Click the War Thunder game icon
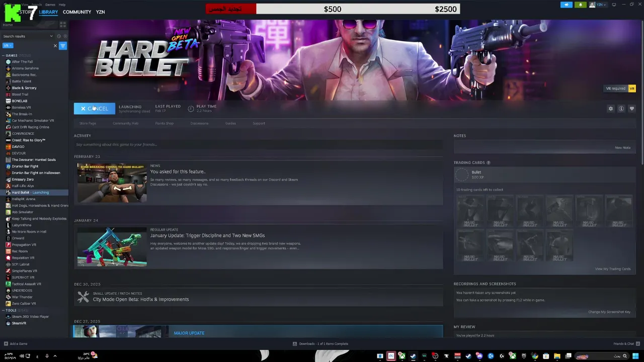Image resolution: width=644 pixels, height=362 pixels. pos(8,297)
